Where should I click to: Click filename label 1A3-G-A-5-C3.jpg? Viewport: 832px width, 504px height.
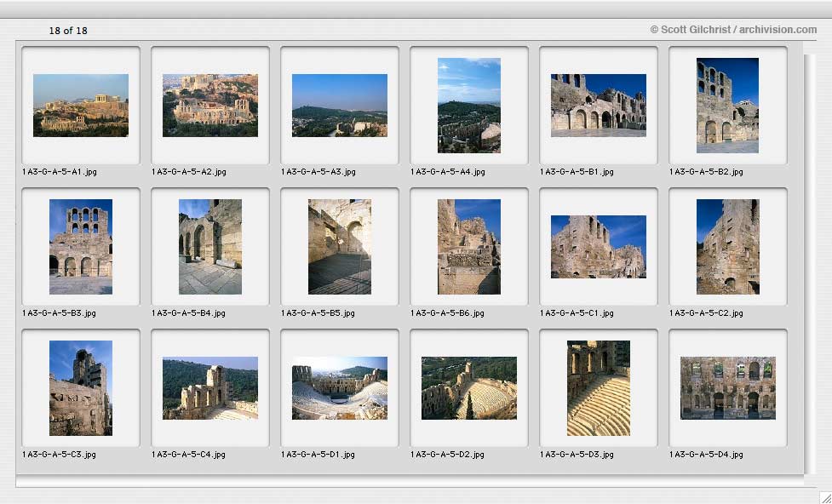[59, 455]
